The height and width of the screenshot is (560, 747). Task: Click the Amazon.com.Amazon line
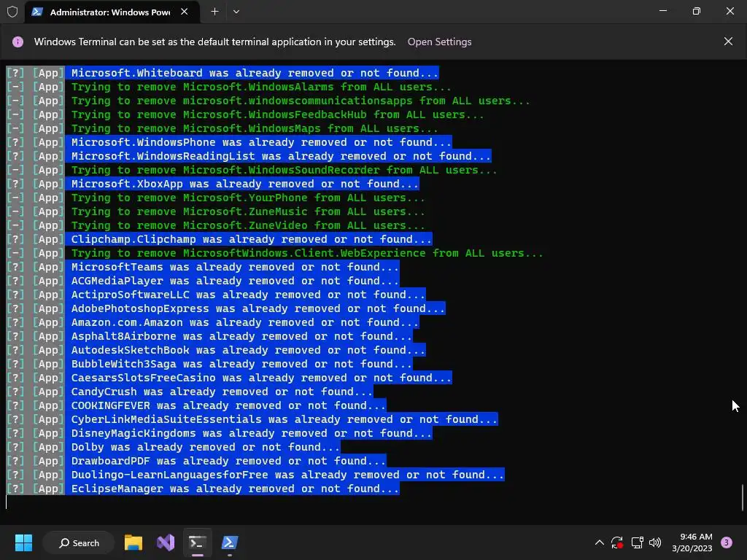(x=212, y=322)
